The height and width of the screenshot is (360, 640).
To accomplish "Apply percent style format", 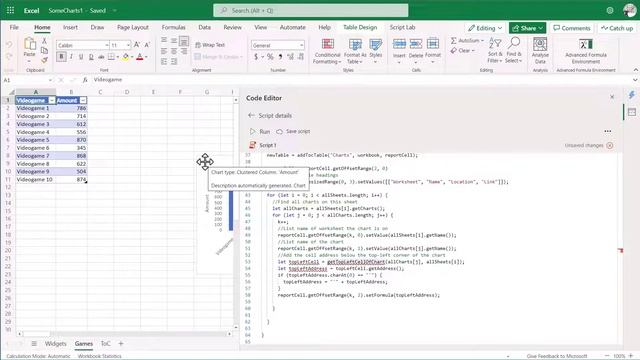I will click(270, 57).
